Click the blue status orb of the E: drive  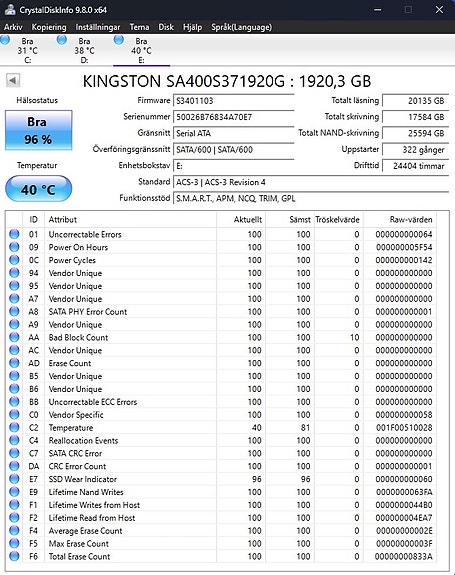118,40
